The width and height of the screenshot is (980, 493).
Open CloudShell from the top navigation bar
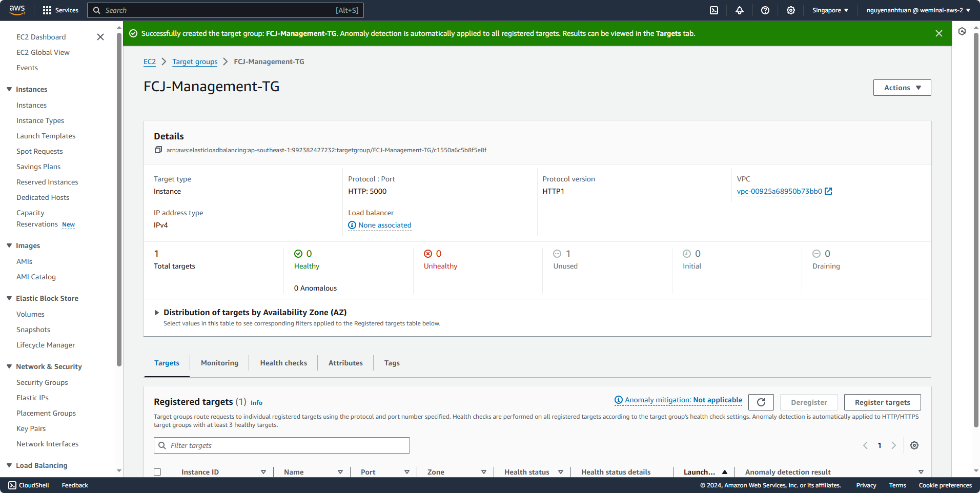coord(713,10)
